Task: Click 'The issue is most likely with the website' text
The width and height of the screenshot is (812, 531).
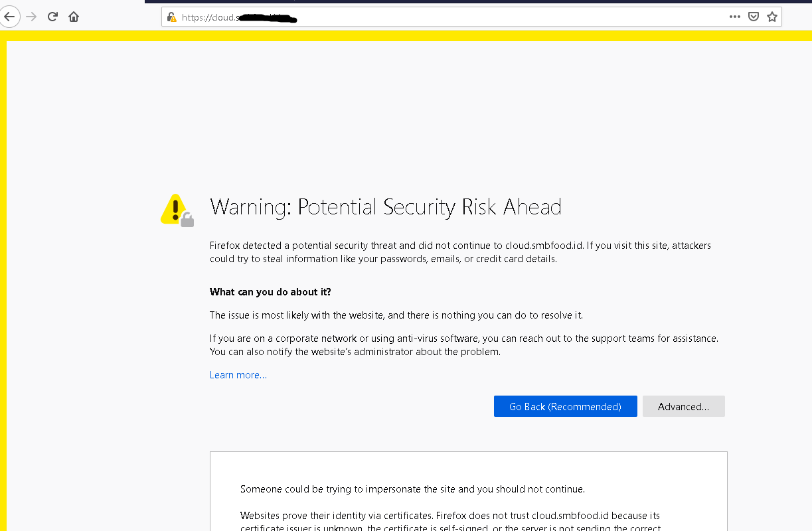Action: (x=396, y=315)
